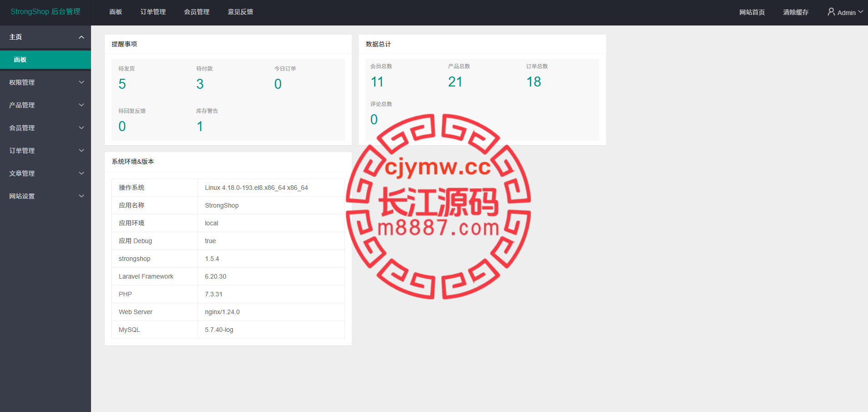Click the 订单管理 sidebar label
This screenshot has height=412, width=868.
(x=22, y=151)
